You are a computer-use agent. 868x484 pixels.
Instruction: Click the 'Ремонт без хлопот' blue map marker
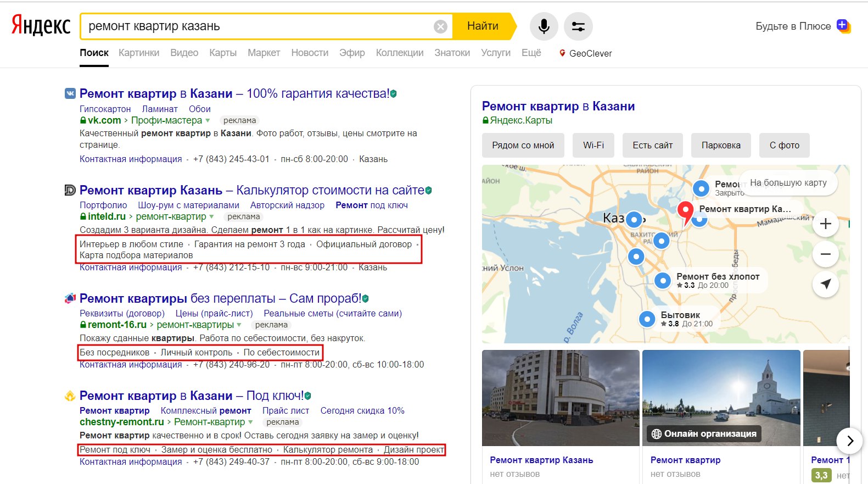[x=663, y=281]
